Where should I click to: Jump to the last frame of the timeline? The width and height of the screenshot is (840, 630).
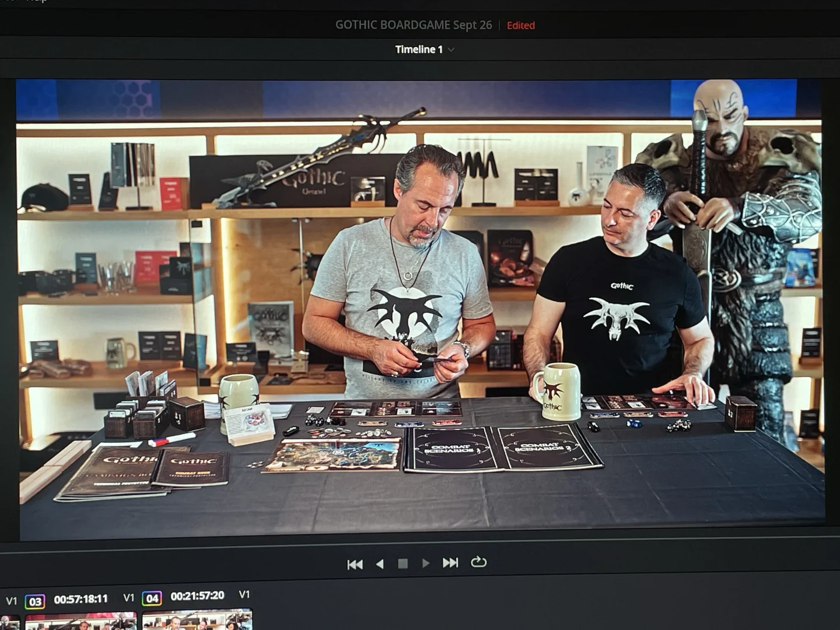point(450,562)
